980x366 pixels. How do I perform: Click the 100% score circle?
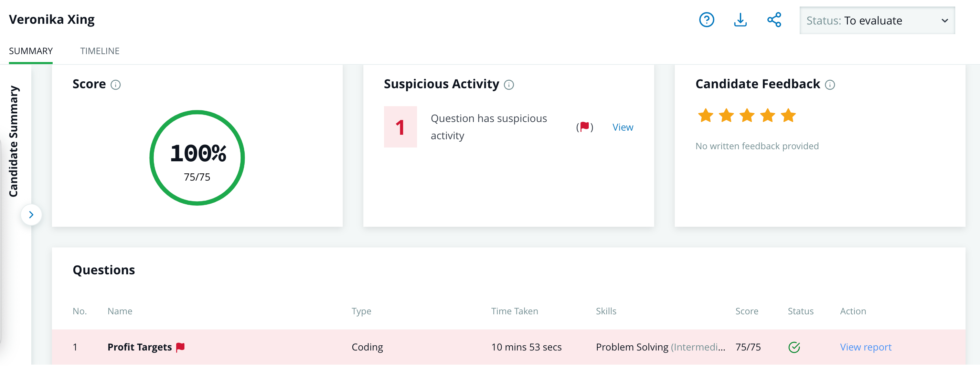197,158
